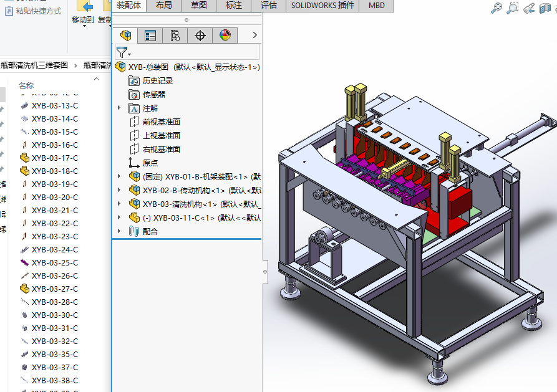The image size is (557, 392).
Task: Click the XYB-03-清洗机构 assembly icon
Action: click(134, 203)
